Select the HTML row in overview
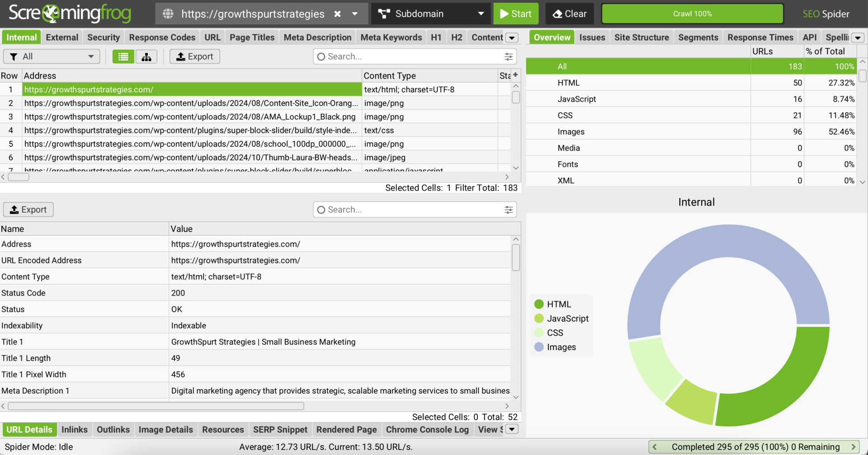 [691, 83]
